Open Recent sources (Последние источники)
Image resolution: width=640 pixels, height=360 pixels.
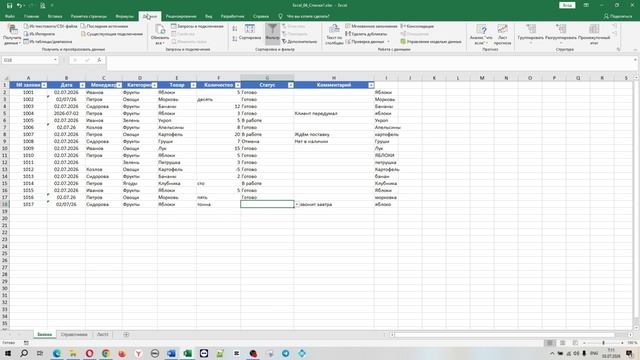(104, 26)
